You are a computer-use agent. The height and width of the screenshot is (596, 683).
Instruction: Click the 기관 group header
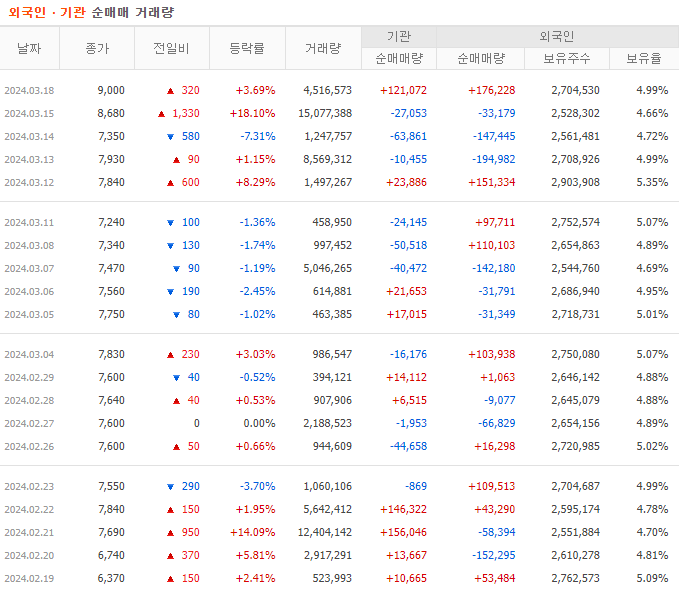point(399,37)
